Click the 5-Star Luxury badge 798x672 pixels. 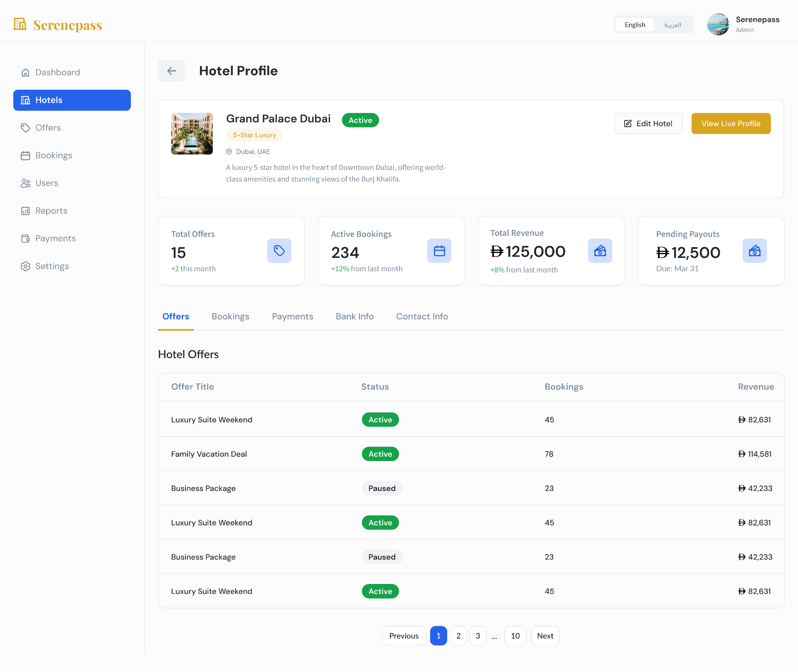point(254,135)
